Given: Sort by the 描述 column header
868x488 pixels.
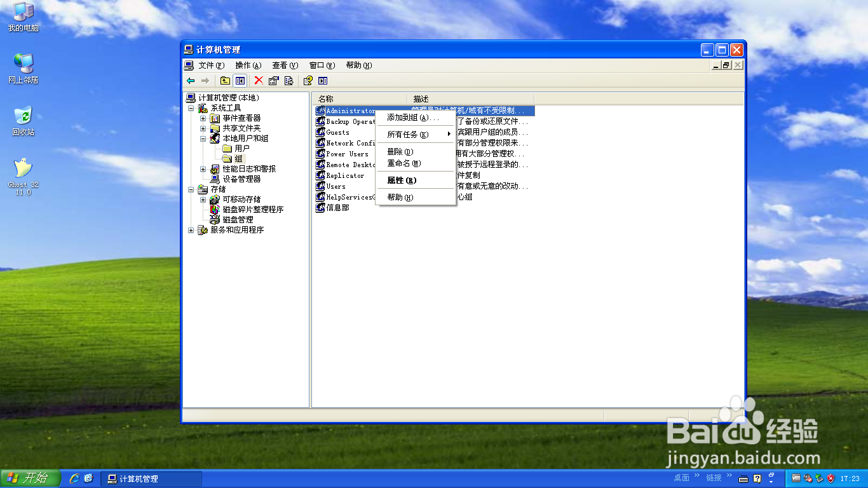Looking at the screenshot, I should tap(470, 99).
